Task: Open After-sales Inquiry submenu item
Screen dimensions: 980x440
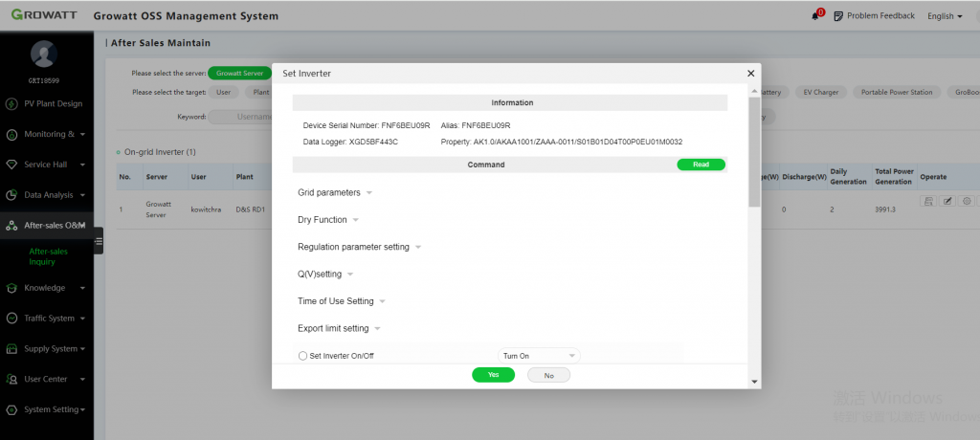Action: tap(48, 257)
